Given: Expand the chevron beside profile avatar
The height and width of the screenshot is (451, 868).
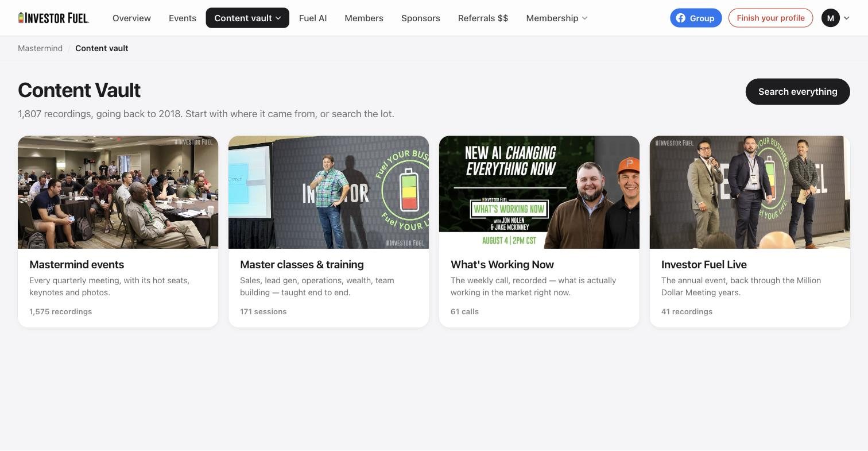Looking at the screenshot, I should 846,18.
